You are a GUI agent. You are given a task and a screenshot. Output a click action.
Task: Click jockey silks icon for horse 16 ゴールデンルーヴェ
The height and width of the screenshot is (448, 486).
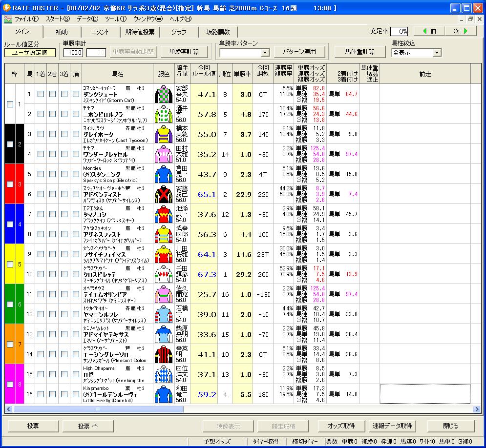[x=164, y=394]
